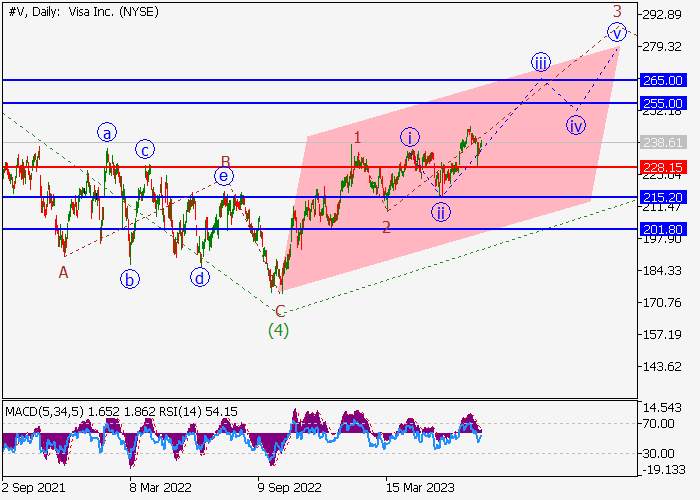This screenshot has height=500, width=700.
Task: Click the brown wave '2' label
Action: pos(386,227)
